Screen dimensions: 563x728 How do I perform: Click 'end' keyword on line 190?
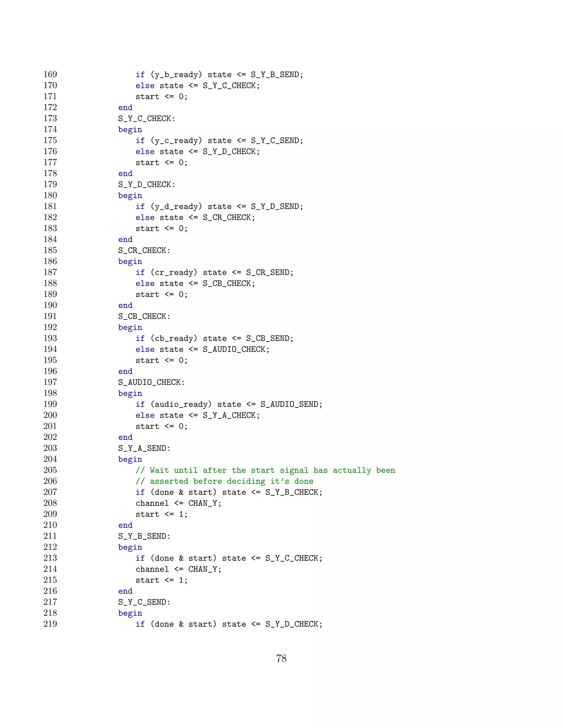pyautogui.click(x=125, y=306)
